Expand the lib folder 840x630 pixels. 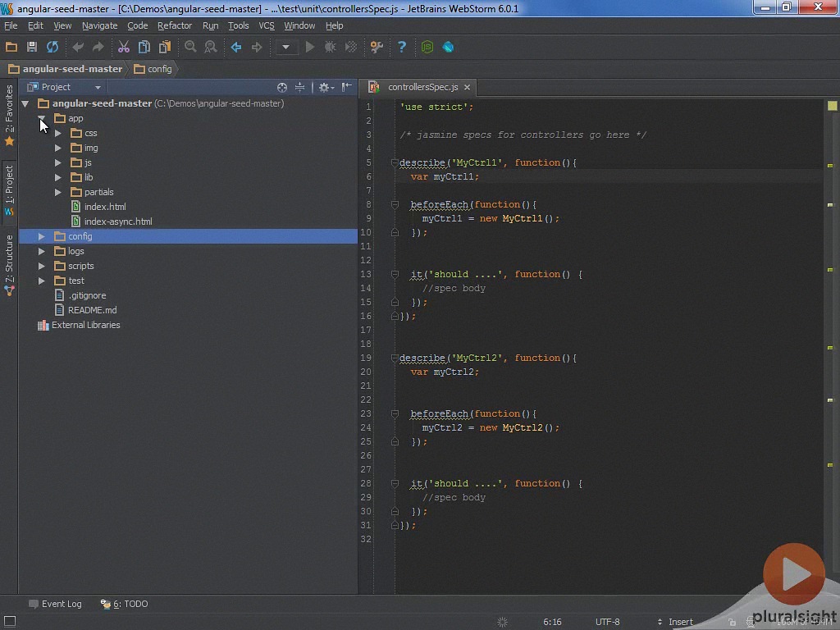pyautogui.click(x=58, y=177)
